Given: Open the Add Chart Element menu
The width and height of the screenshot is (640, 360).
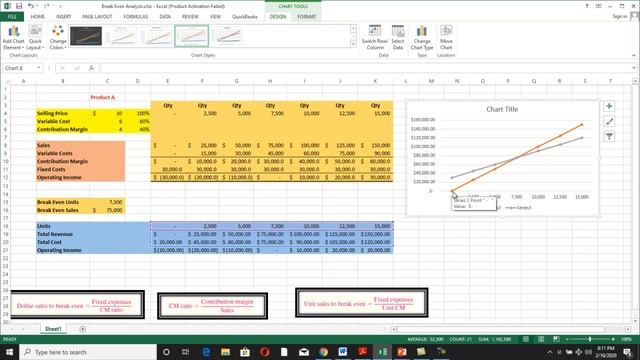Looking at the screenshot, I should (13, 38).
